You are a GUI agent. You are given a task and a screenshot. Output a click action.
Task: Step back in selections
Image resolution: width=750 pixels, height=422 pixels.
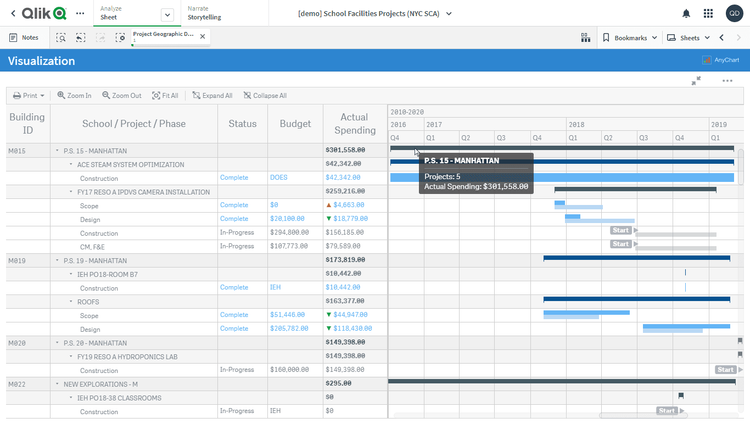point(81,37)
